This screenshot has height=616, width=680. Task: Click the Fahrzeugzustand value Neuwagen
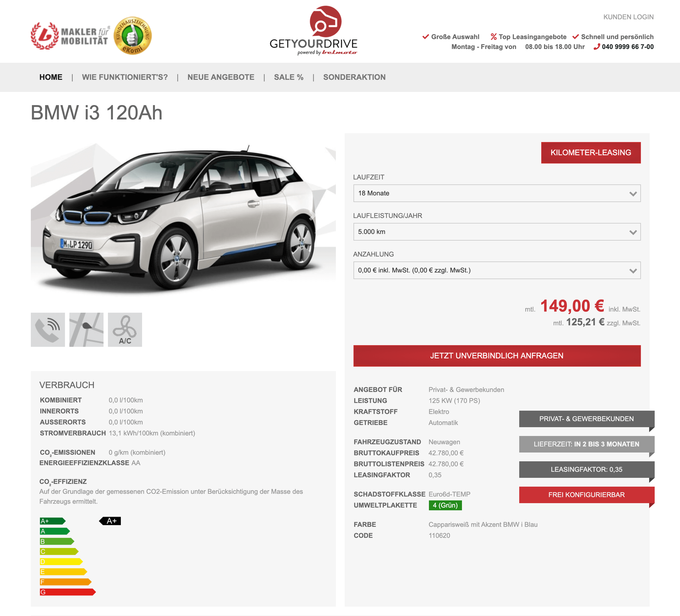coord(444,442)
